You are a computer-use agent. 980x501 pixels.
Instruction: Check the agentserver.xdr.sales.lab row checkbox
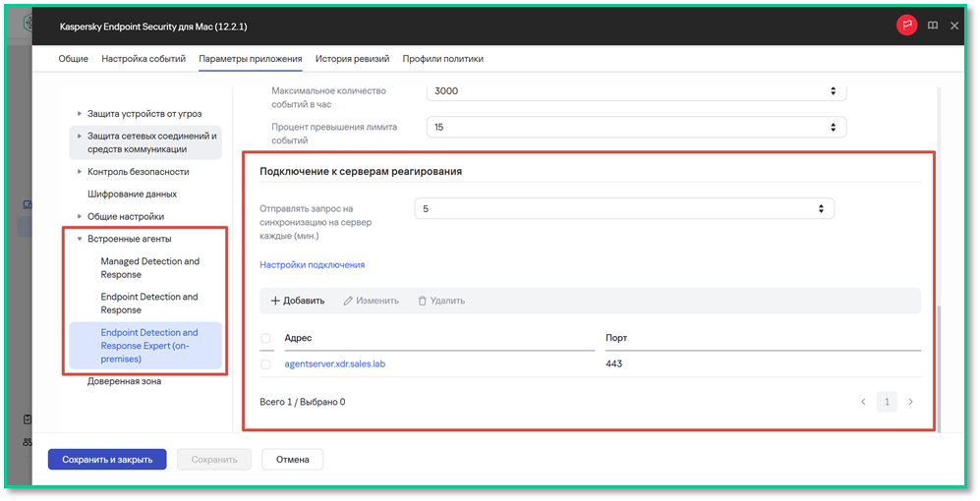[x=265, y=364]
